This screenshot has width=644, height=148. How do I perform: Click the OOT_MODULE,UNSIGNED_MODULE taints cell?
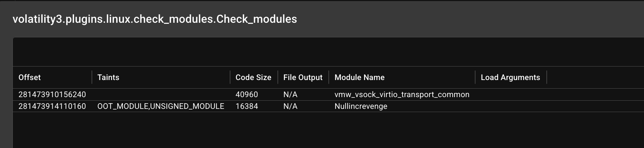click(161, 106)
